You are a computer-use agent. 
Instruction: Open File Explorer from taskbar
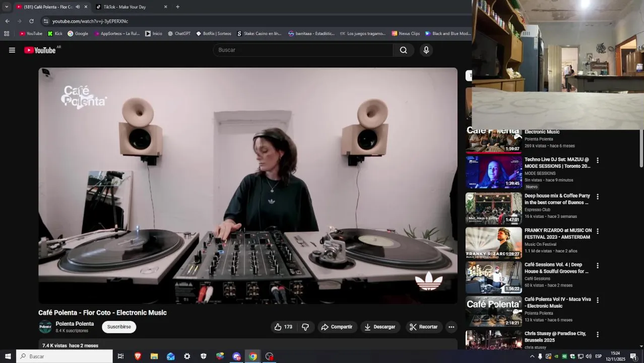154,356
